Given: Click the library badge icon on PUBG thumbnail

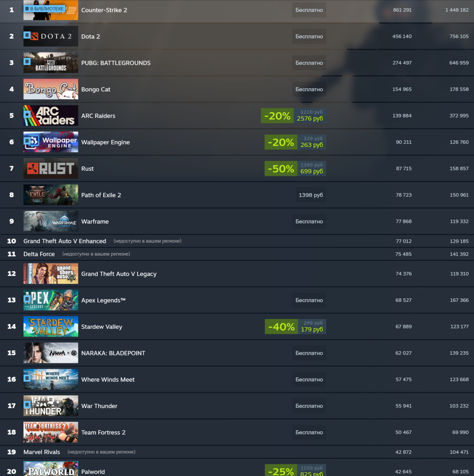Looking at the screenshot, I should point(27,62).
